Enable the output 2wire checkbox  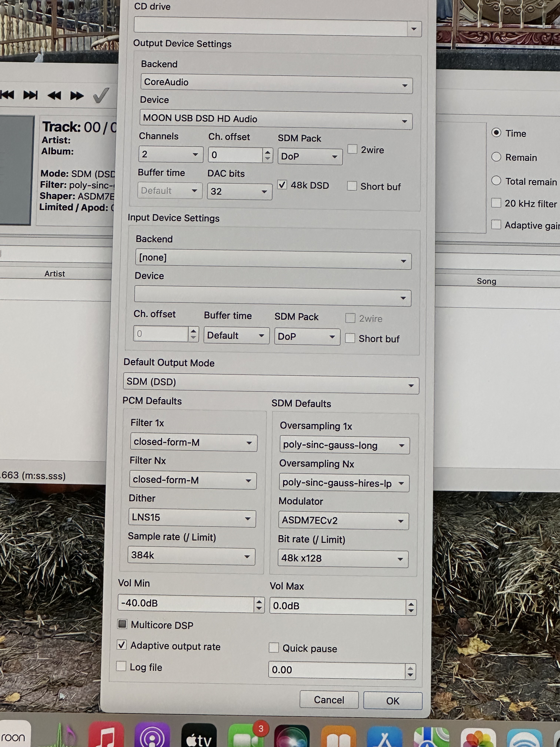click(352, 149)
